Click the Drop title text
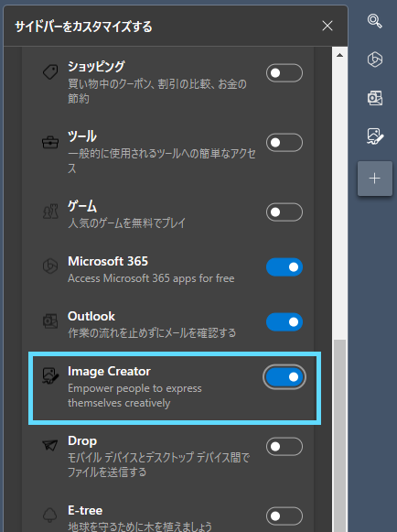This screenshot has height=532, width=397. pos(82,440)
